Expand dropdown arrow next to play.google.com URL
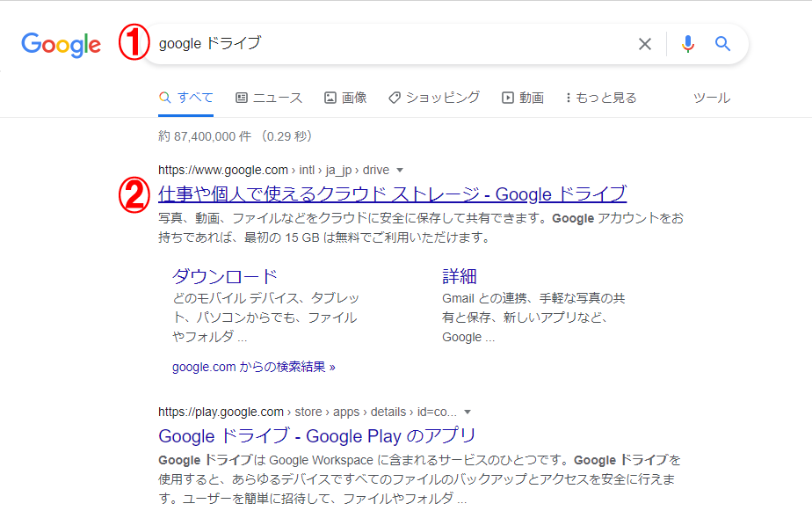This screenshot has height=511, width=812. [468, 412]
